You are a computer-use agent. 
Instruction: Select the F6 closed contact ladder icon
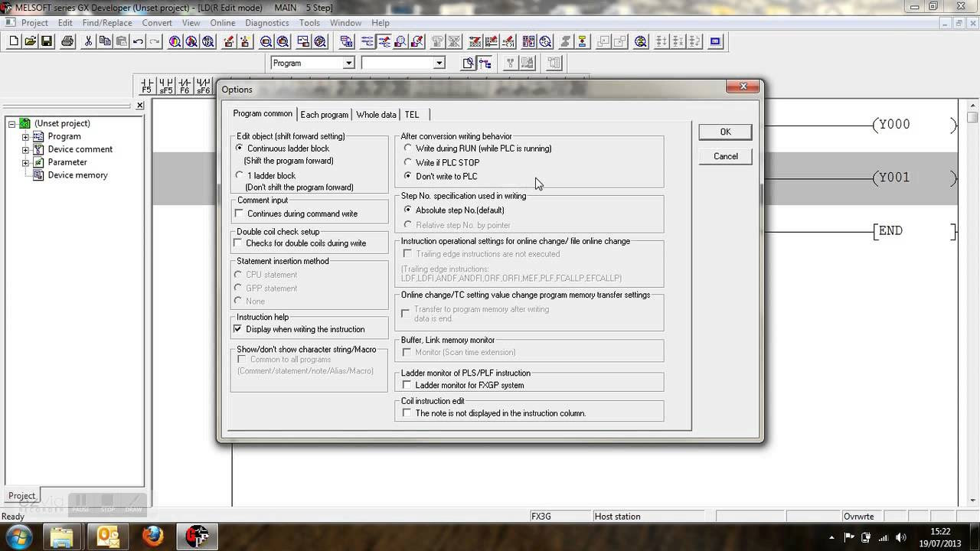(x=184, y=85)
